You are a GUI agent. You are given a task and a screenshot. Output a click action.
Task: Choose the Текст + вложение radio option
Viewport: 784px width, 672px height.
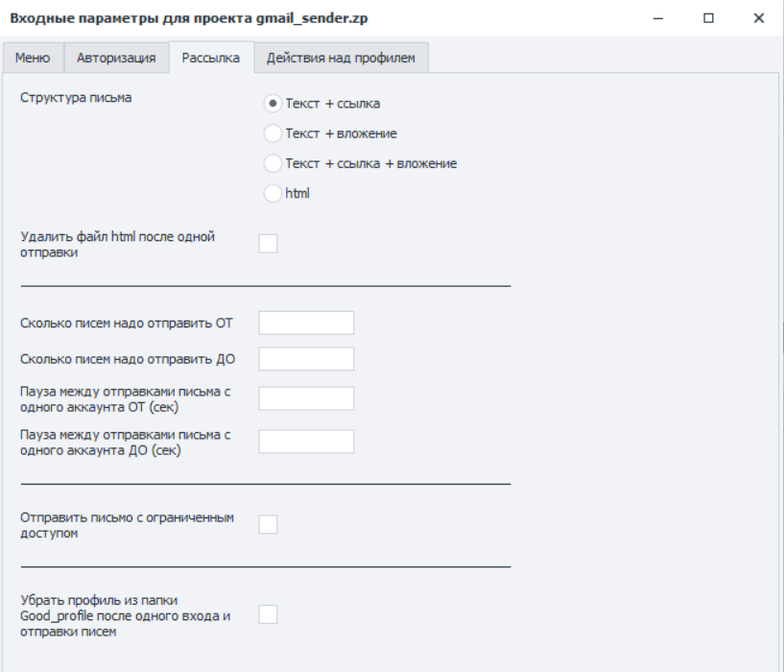273,133
